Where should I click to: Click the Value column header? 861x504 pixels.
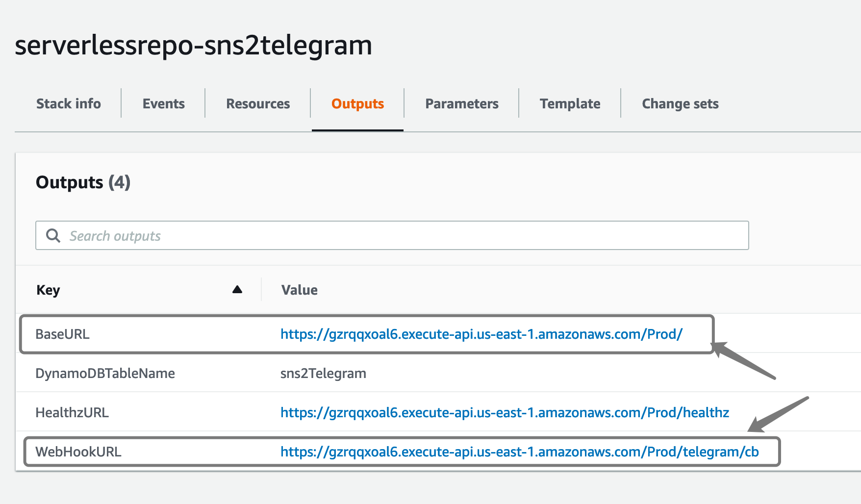point(299,290)
